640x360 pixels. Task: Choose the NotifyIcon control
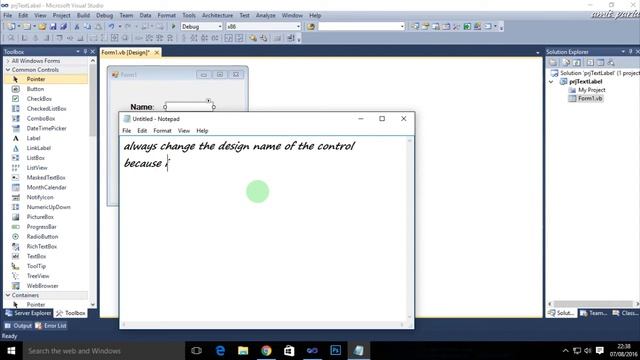point(40,197)
